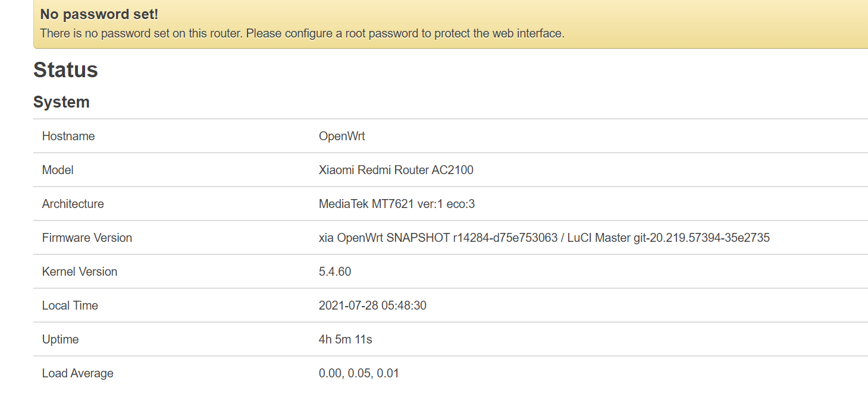Select the System section heading
The width and height of the screenshot is (868, 413).
61,102
